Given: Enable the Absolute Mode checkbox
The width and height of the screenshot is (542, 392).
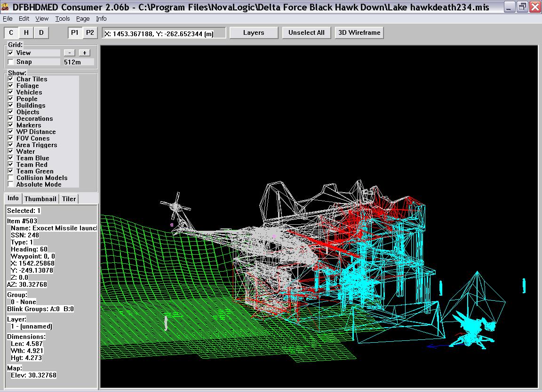Looking at the screenshot, I should coord(11,184).
